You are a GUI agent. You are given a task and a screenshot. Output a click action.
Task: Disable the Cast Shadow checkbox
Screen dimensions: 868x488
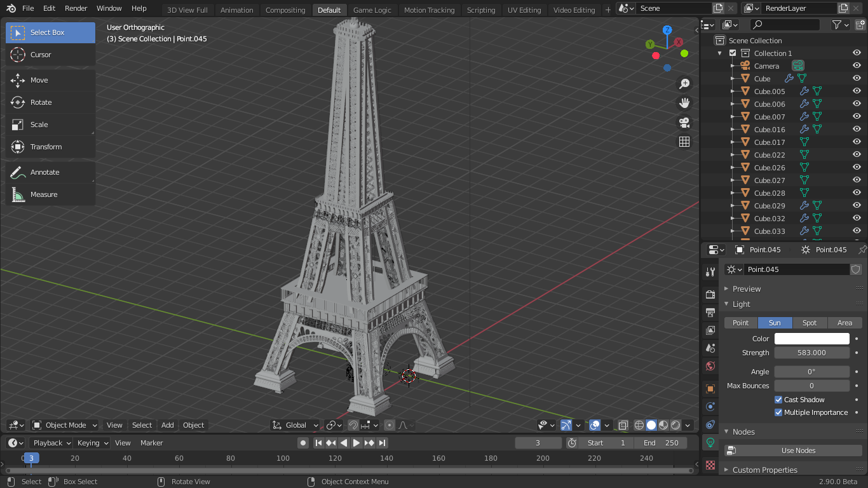[778, 400]
